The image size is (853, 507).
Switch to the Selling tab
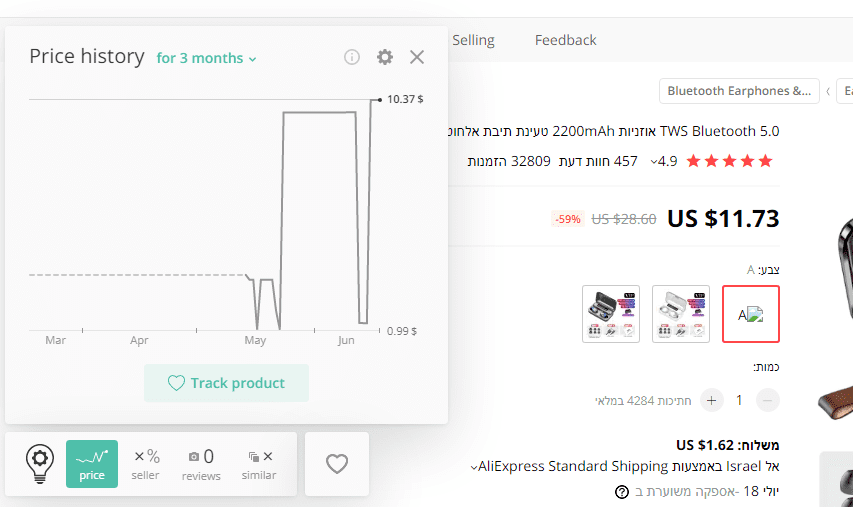coord(473,40)
